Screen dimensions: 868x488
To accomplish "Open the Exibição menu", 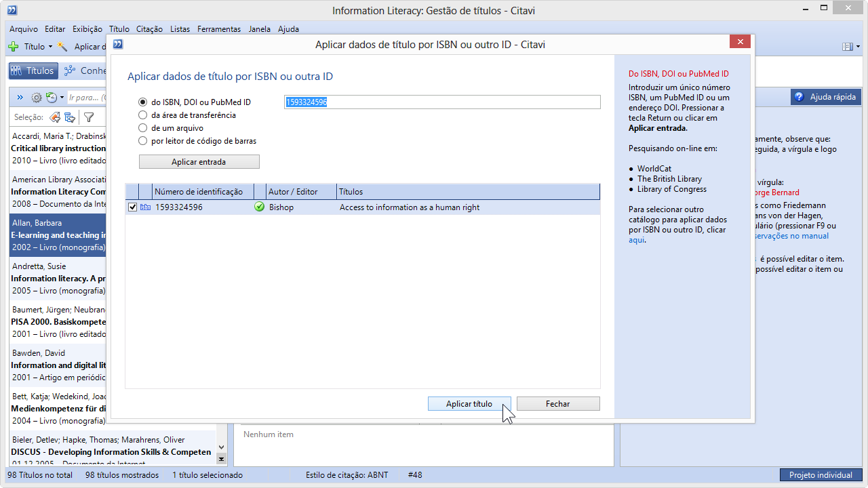I will 87,29.
